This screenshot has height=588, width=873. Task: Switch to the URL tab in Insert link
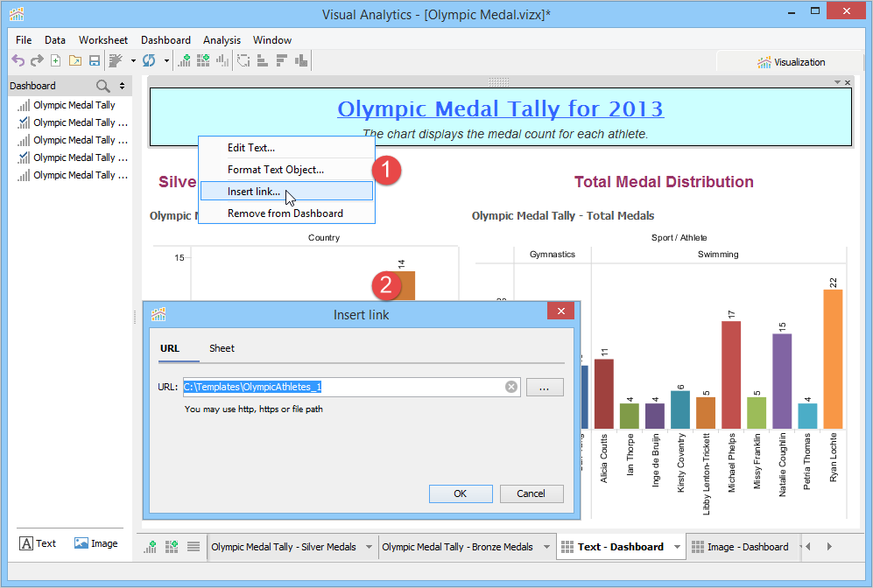[x=170, y=348]
